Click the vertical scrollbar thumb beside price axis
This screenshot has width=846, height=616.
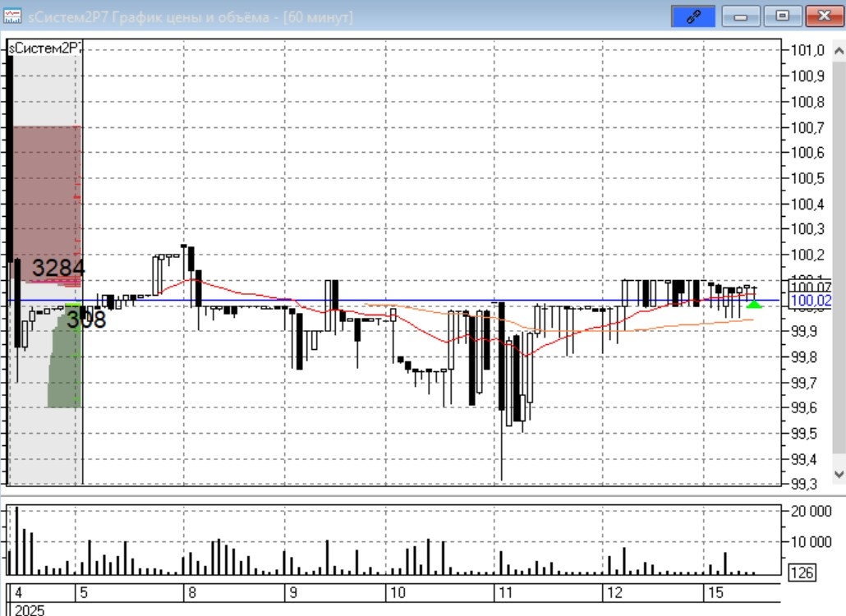click(x=839, y=257)
